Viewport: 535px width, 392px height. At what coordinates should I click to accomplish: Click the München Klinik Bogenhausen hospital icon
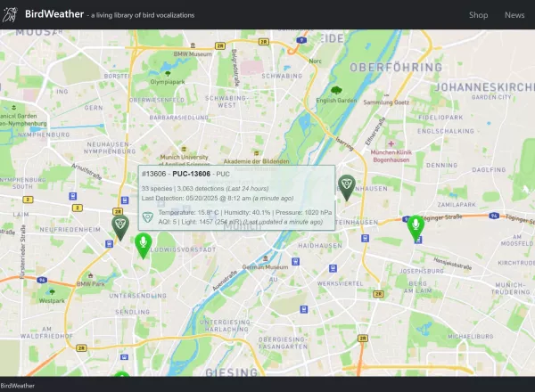(x=390, y=143)
